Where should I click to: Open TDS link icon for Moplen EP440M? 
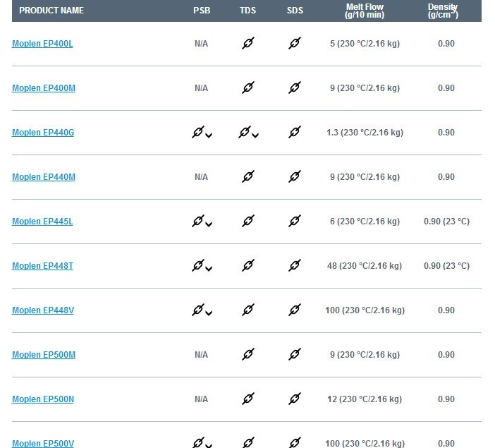tap(248, 176)
